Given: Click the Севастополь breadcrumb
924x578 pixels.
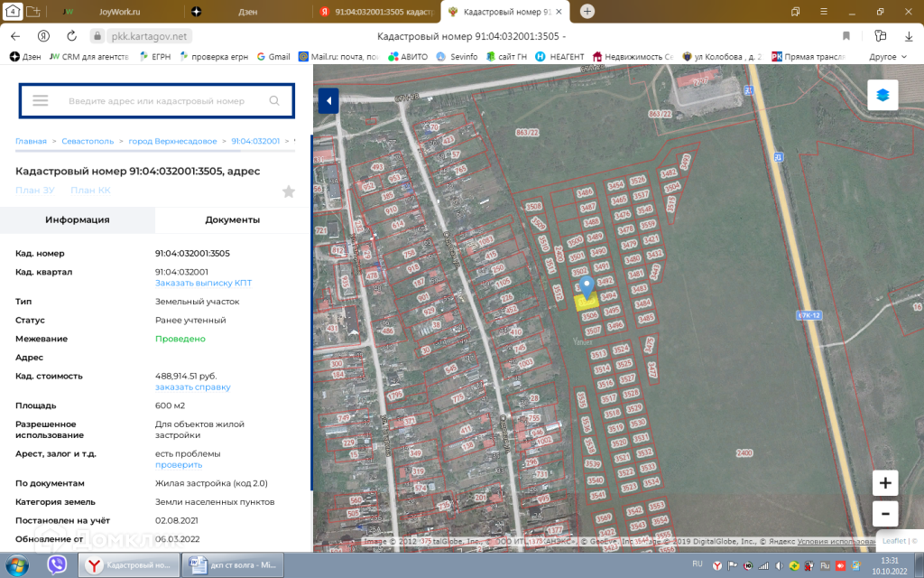Looking at the screenshot, I should pyautogui.click(x=88, y=142).
